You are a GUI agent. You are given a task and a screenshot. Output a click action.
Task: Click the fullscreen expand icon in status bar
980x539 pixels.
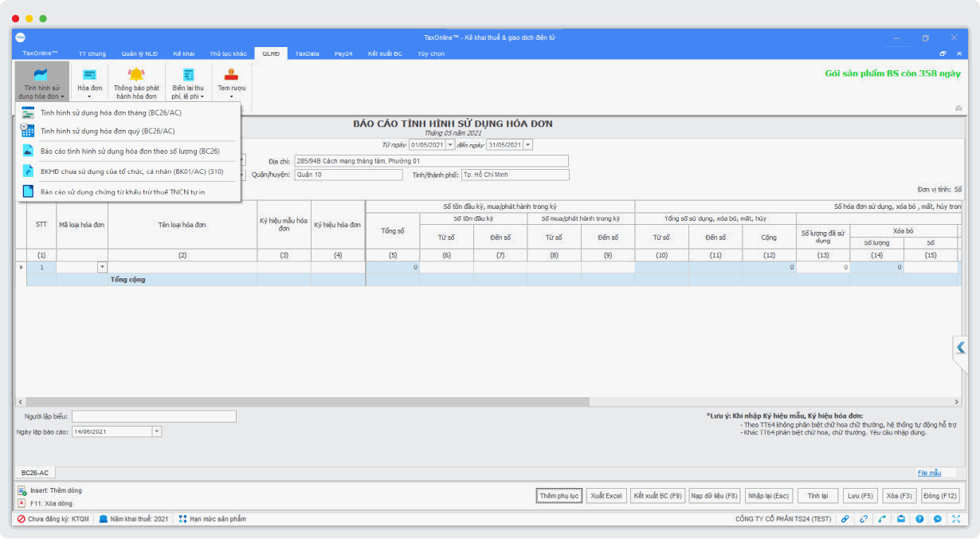[x=956, y=519]
